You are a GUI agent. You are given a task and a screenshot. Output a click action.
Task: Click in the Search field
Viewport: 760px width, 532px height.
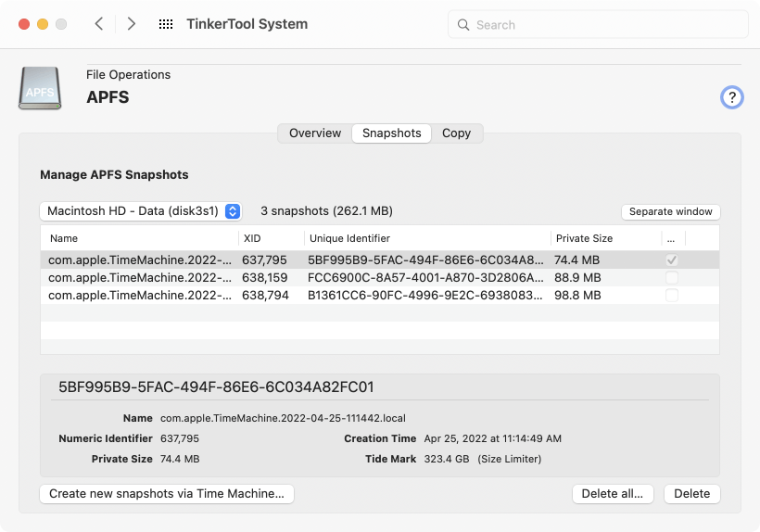coord(598,25)
